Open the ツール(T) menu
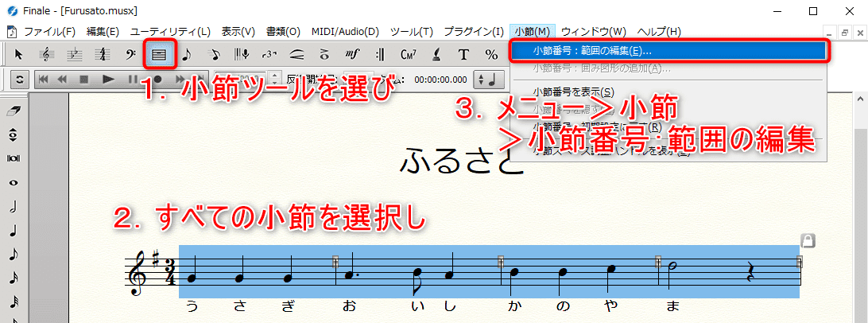 click(x=411, y=32)
